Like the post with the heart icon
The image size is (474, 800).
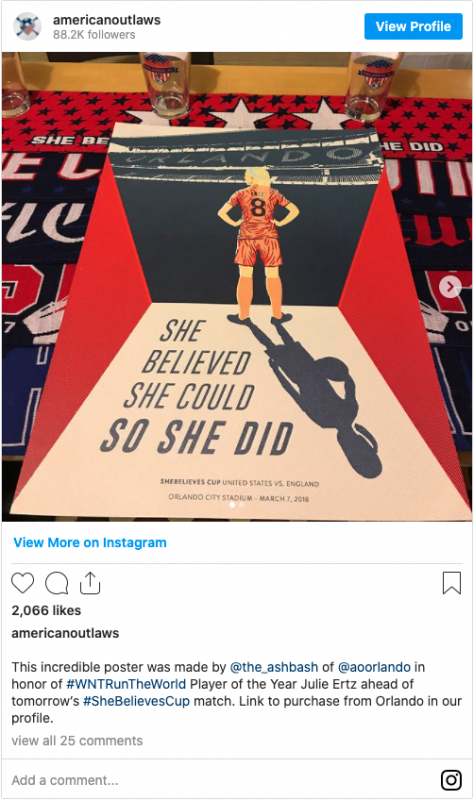pyautogui.click(x=22, y=583)
